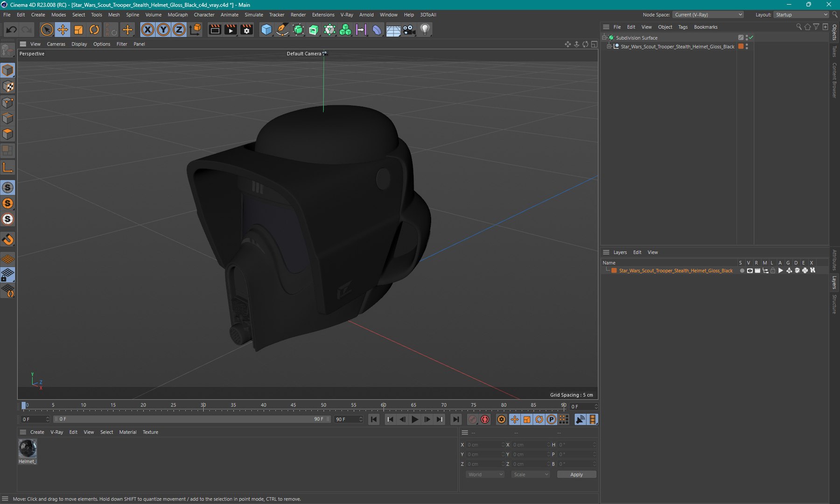840x504 pixels.
Task: Toggle Subdivision Surface enable checkmark
Action: [x=751, y=37]
